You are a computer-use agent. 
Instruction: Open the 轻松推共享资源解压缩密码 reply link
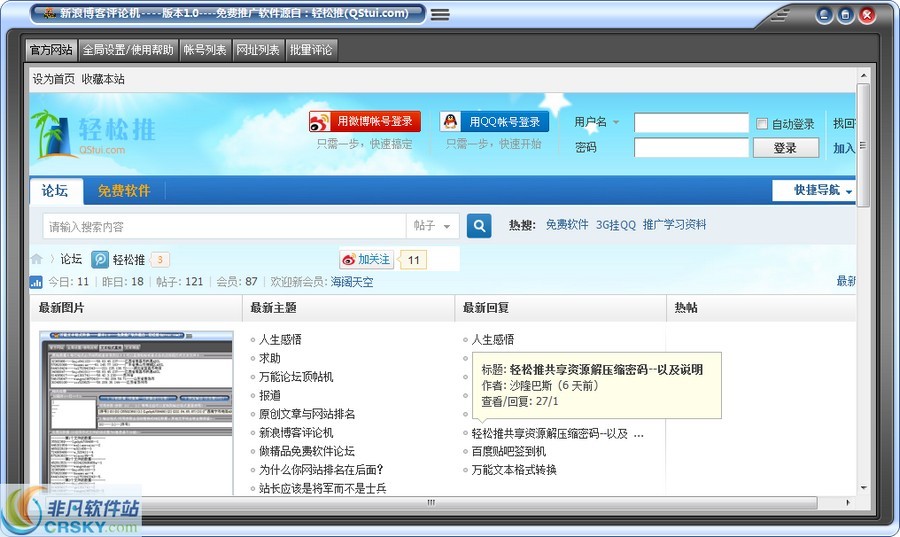pos(557,434)
